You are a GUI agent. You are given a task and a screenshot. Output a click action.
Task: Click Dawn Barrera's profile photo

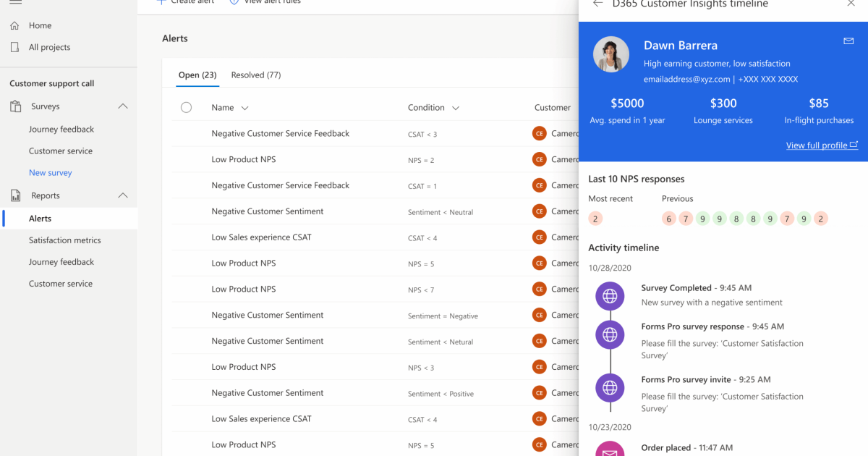pos(611,54)
